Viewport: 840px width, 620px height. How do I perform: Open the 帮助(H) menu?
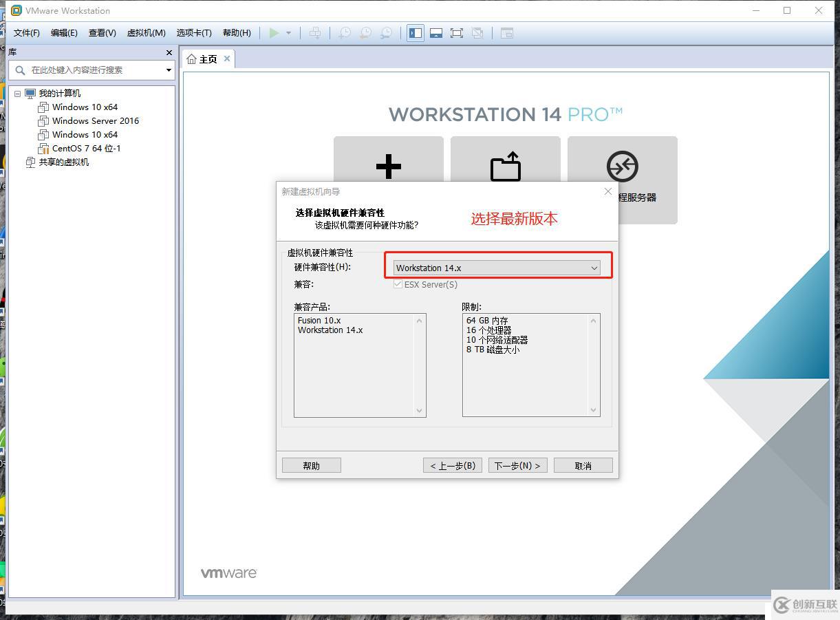click(x=237, y=33)
